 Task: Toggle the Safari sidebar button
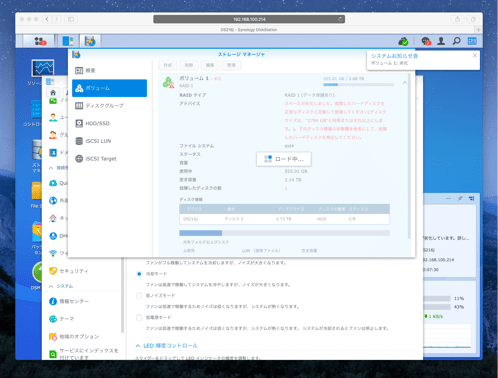click(x=71, y=19)
